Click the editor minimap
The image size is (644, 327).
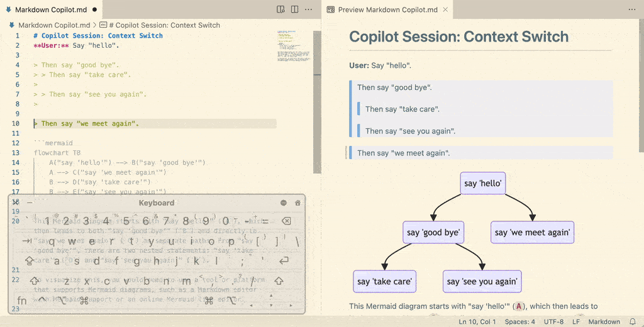pyautogui.click(x=294, y=45)
